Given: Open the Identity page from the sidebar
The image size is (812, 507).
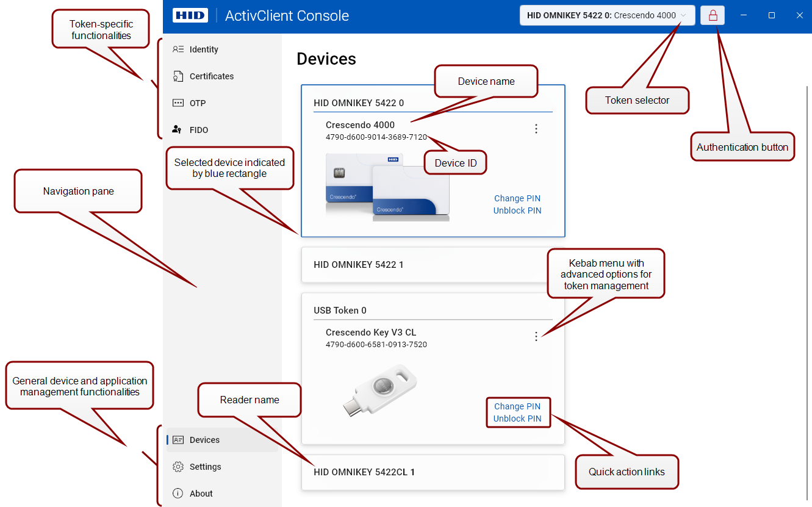Looking at the screenshot, I should [x=222, y=49].
